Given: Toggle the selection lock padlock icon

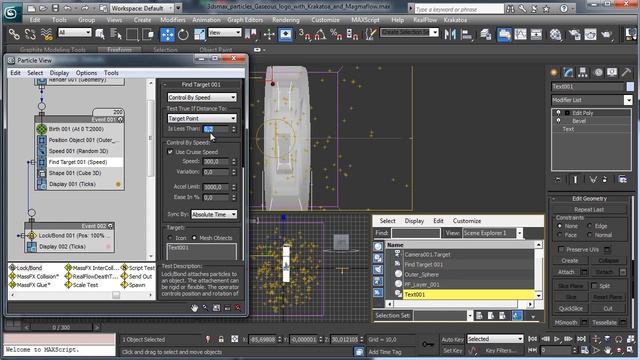Looking at the screenshot, I should coord(221,339).
